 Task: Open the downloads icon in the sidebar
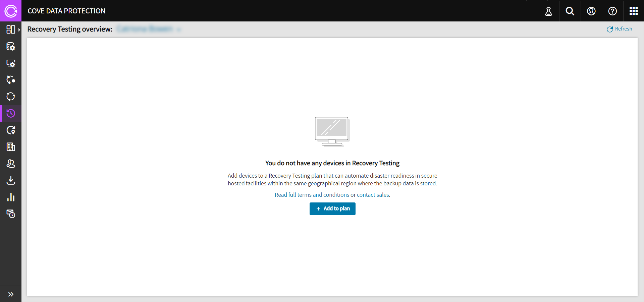11,180
